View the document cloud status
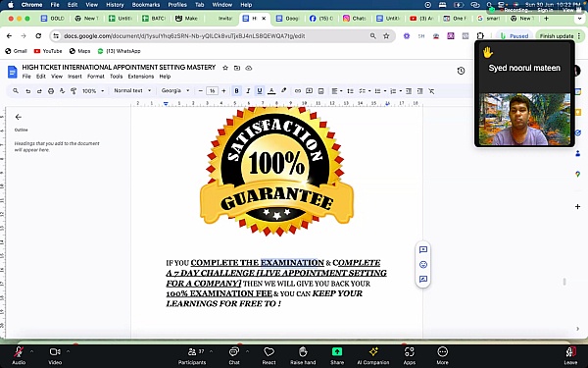Viewport: 588px width, 368px height. click(248, 68)
